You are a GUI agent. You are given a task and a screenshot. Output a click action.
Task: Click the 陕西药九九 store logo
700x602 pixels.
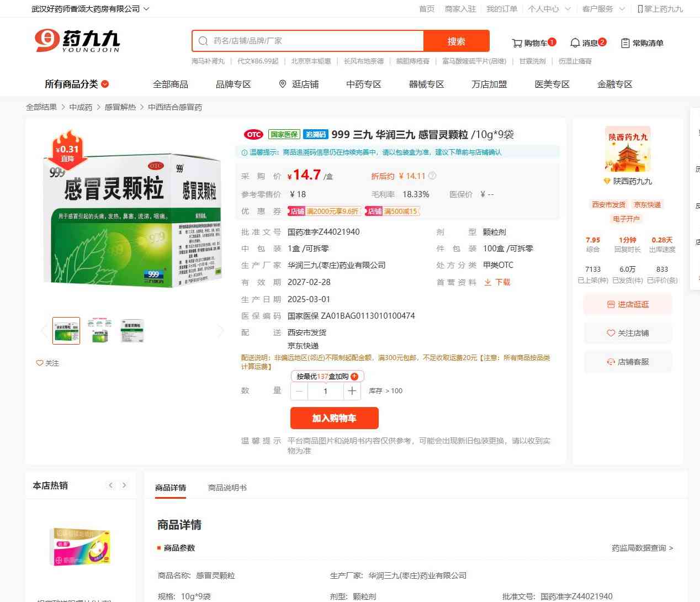pos(628,150)
